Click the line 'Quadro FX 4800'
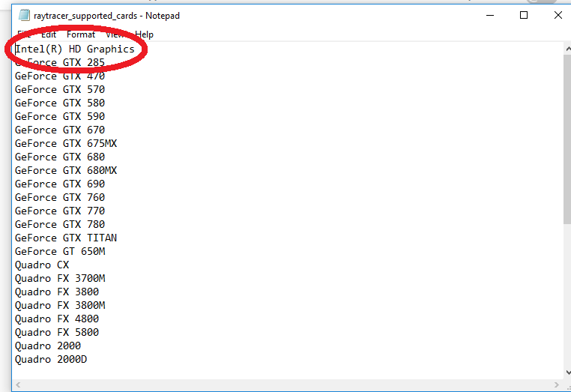This screenshot has height=392, width=571. tap(57, 319)
